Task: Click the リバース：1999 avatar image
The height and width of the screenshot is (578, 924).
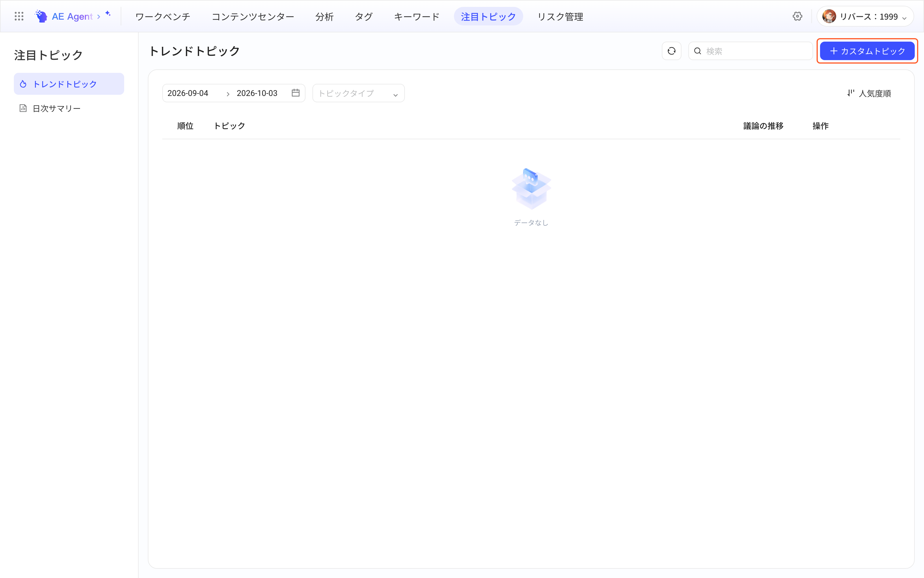Action: point(829,16)
